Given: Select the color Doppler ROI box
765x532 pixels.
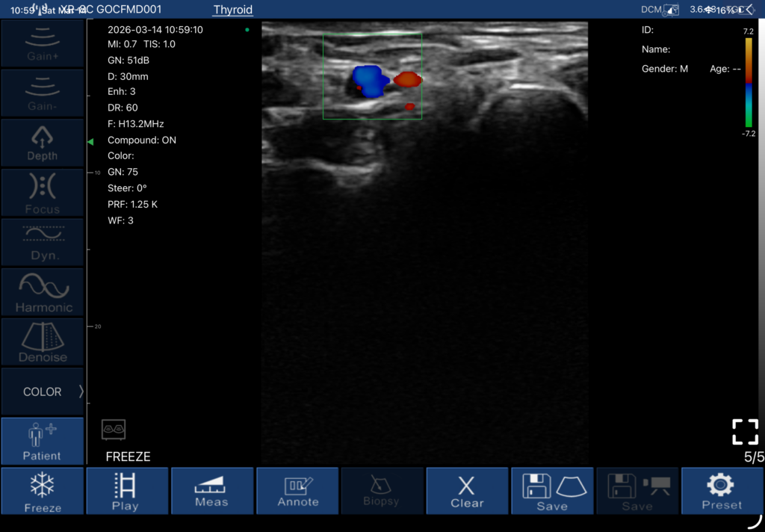Looking at the screenshot, I should 372,76.
